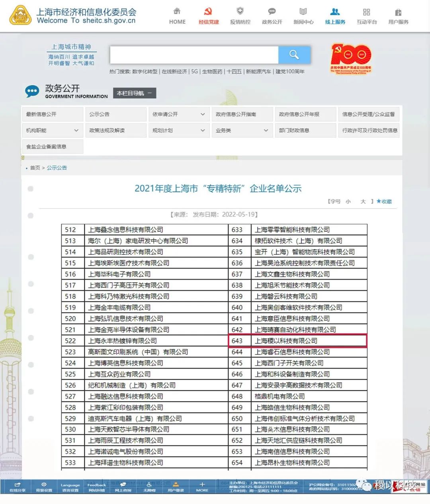
Task: Set font size to 大
Action: click(x=363, y=201)
